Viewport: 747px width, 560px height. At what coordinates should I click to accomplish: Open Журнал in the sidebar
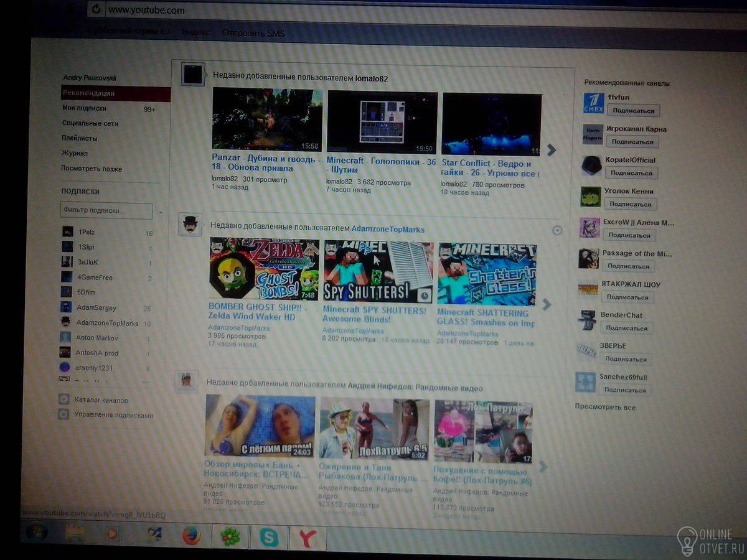click(75, 153)
